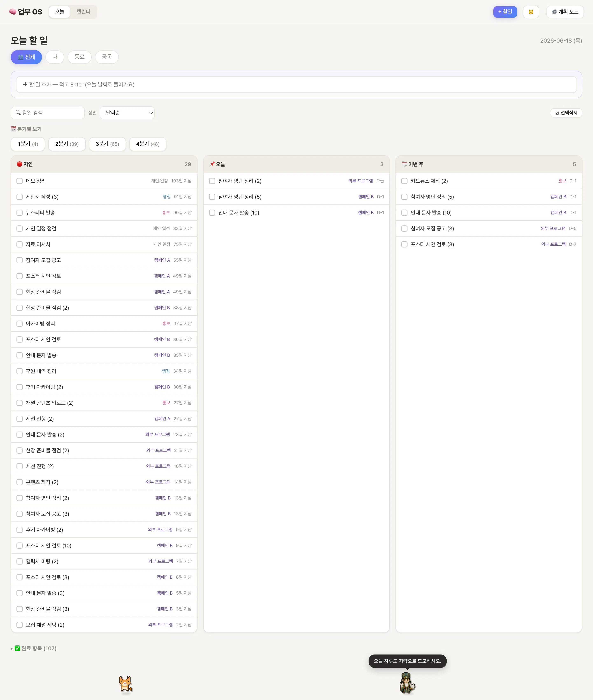593x700 pixels.
Task: Click the brain logo icon next to 업무 OS
Action: pyautogui.click(x=13, y=12)
